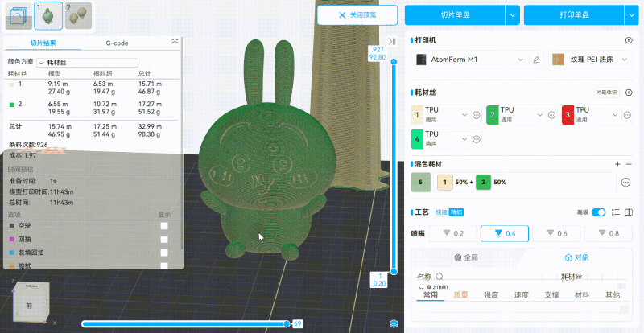This screenshot has height=333, width=644.
Task: Open the 颜色方案 dropdown
Action: tap(87, 63)
